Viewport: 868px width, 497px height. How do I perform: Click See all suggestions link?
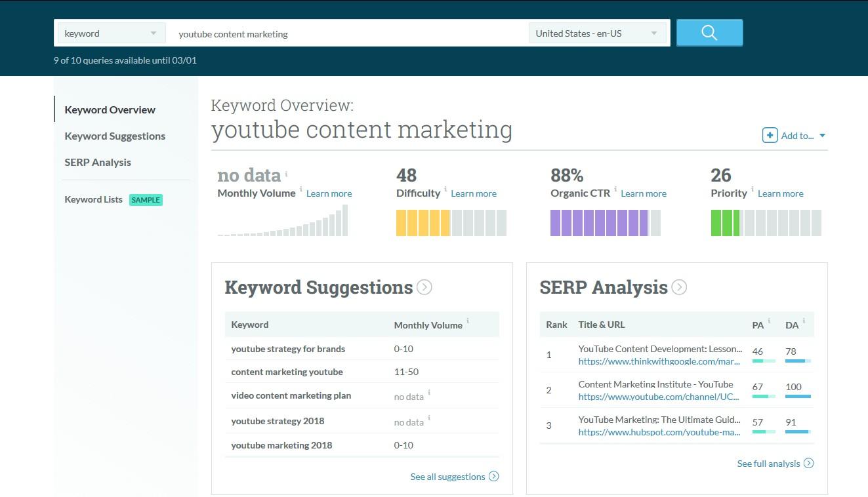pyautogui.click(x=447, y=477)
